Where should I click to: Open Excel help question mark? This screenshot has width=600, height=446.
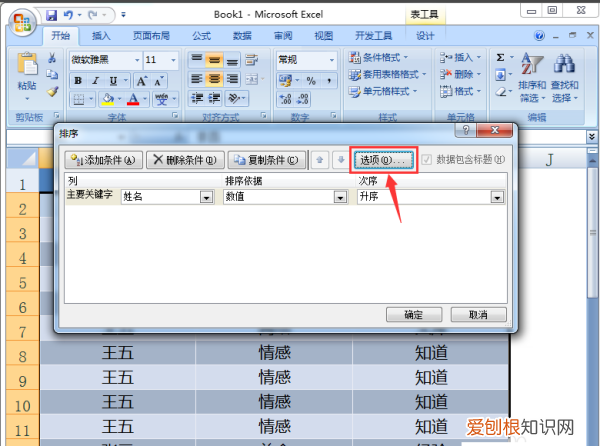540,36
